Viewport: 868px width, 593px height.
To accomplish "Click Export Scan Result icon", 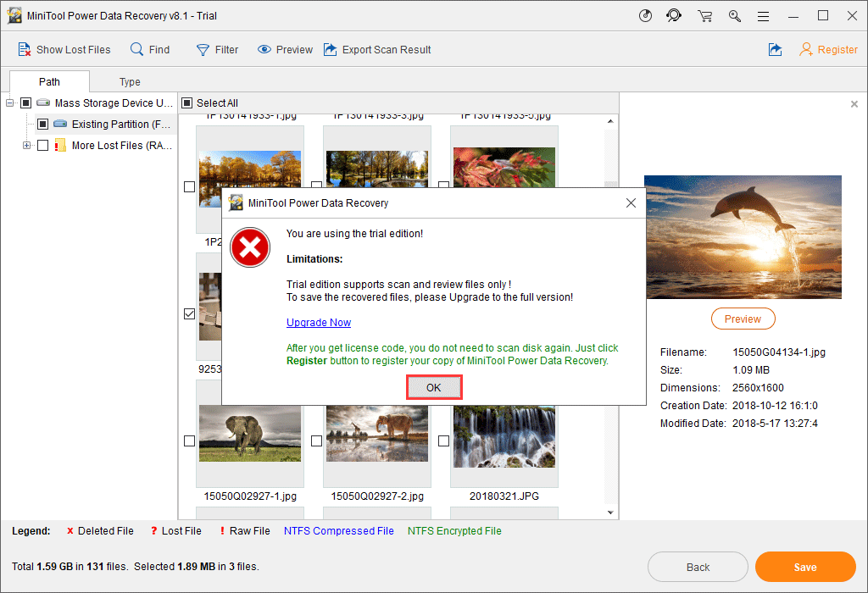I will pyautogui.click(x=330, y=49).
